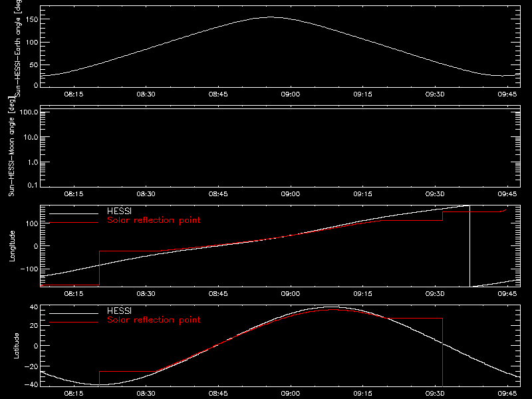Select the 100 tick on Longitude axis

point(32,223)
